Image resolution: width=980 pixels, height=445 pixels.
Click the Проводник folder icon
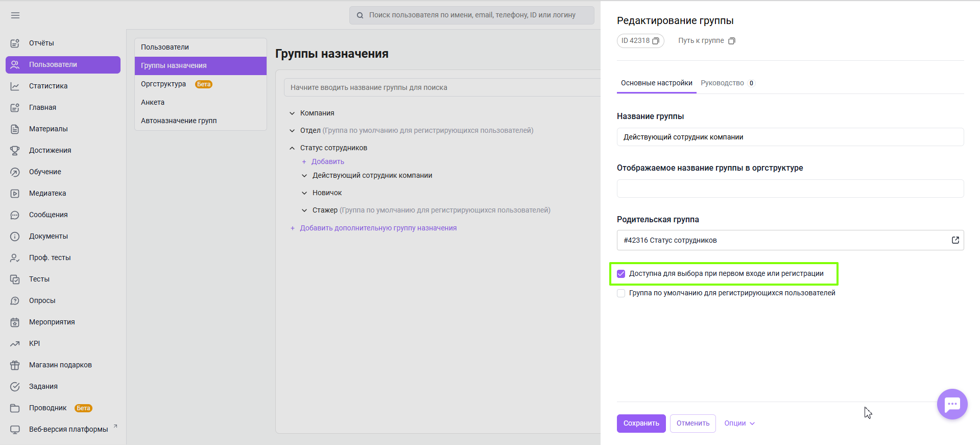(x=15, y=408)
